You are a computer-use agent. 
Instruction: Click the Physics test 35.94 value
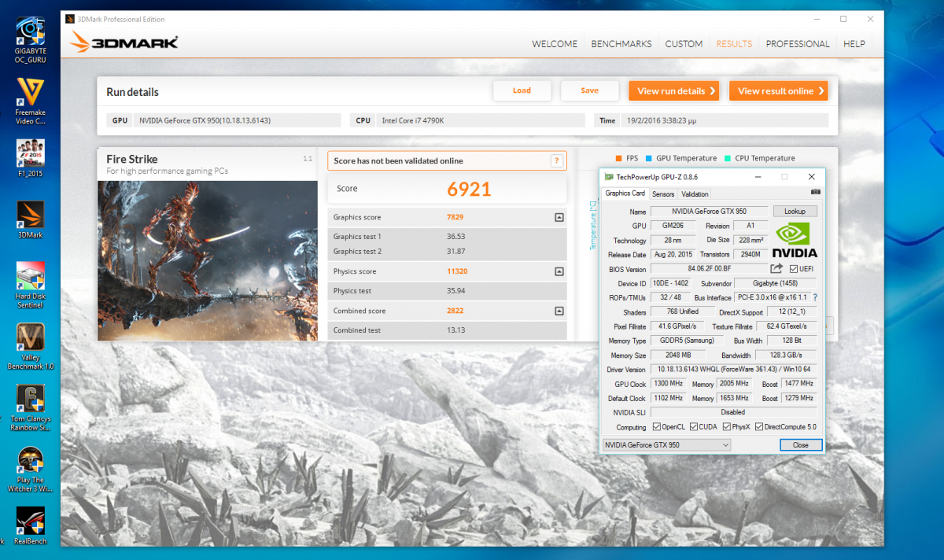click(x=455, y=291)
